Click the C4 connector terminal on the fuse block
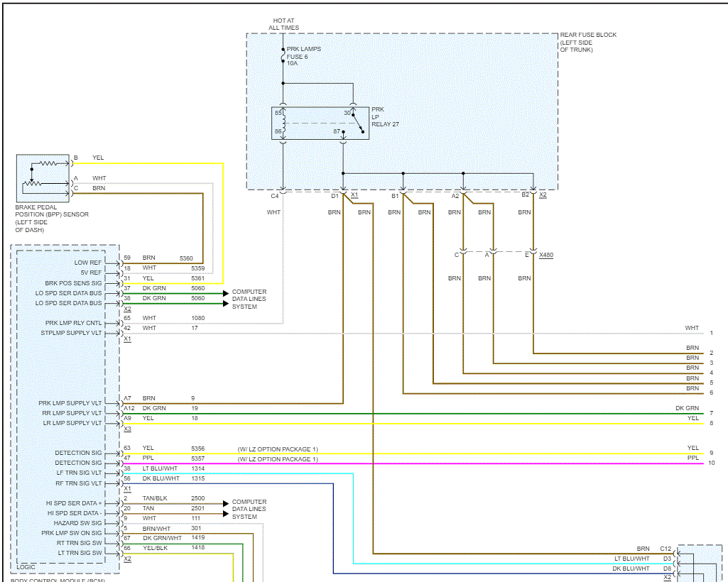728x582 pixels. pos(283,192)
